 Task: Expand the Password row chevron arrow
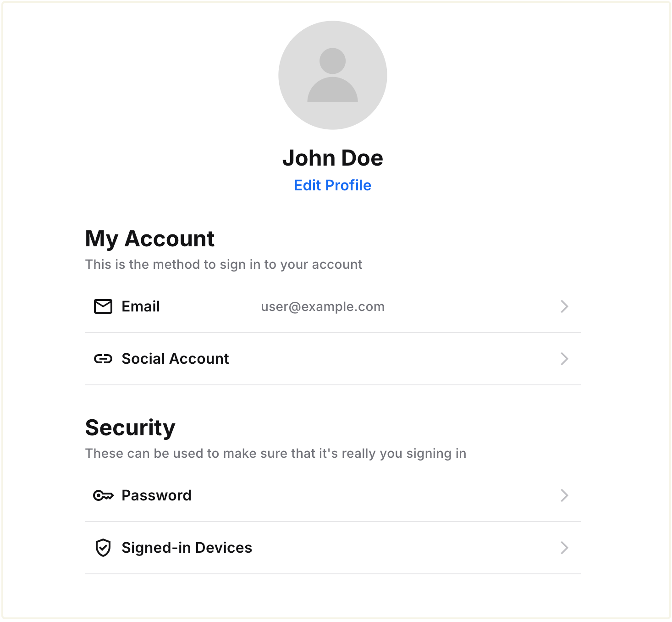(x=564, y=495)
